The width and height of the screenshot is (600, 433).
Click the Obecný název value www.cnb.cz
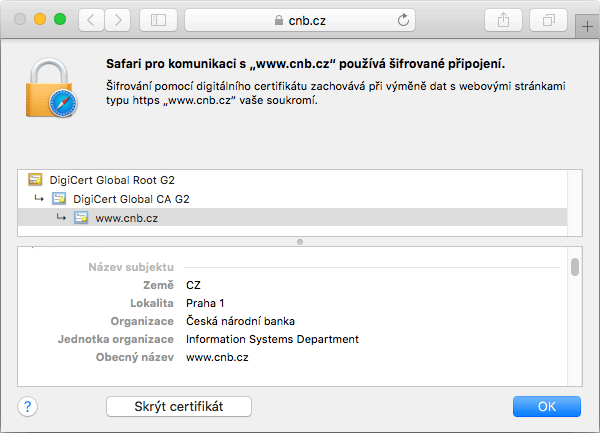217,357
